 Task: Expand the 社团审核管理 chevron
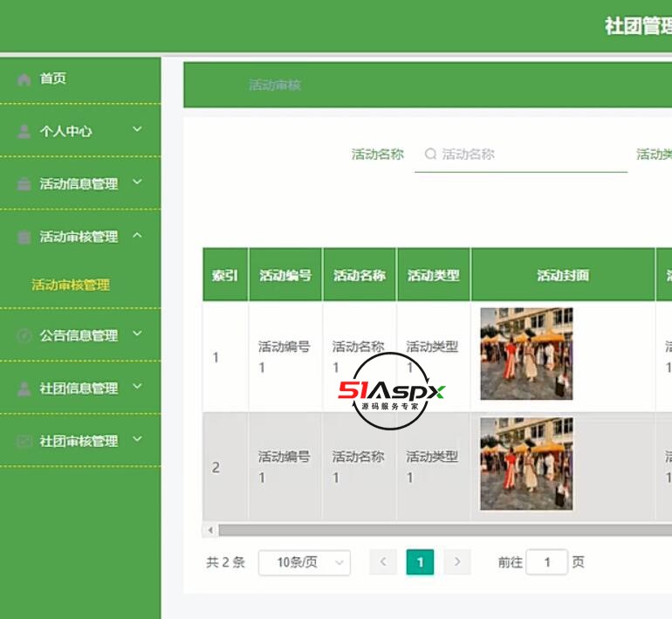137,438
